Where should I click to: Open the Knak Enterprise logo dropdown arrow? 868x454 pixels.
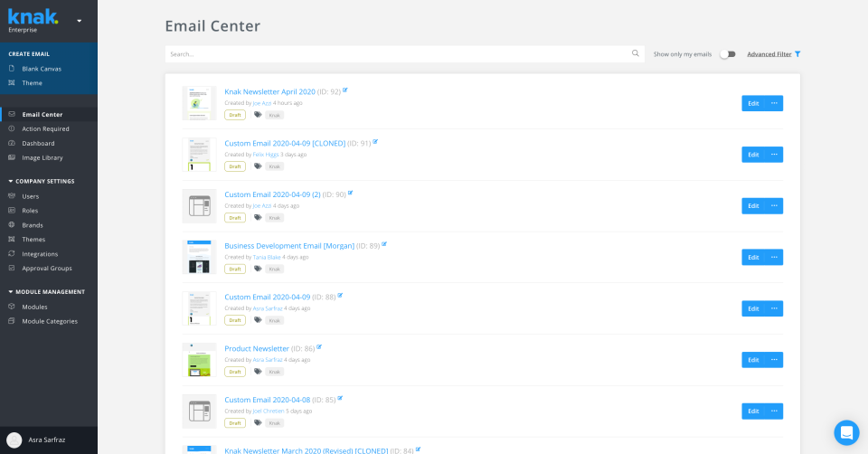(80, 21)
